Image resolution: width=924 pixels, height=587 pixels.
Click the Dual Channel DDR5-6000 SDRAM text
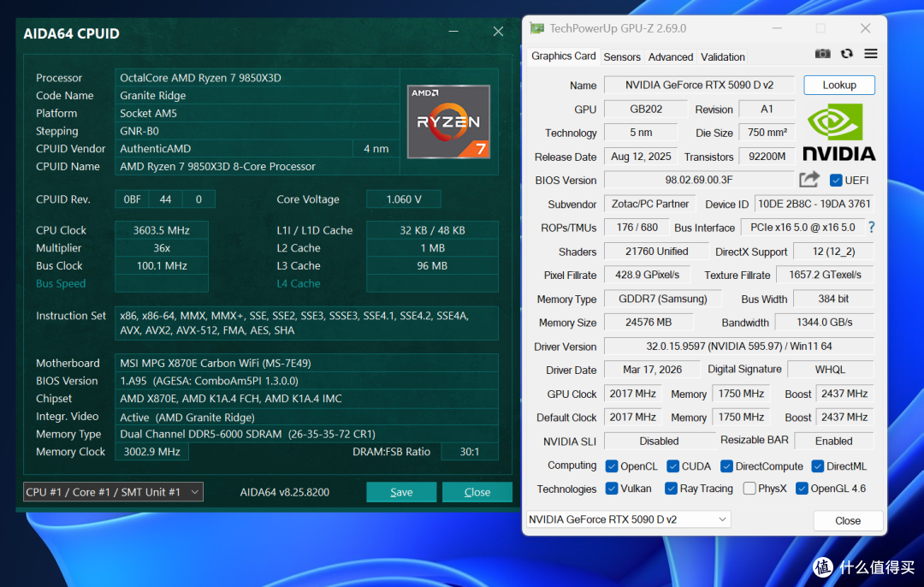pos(247,434)
